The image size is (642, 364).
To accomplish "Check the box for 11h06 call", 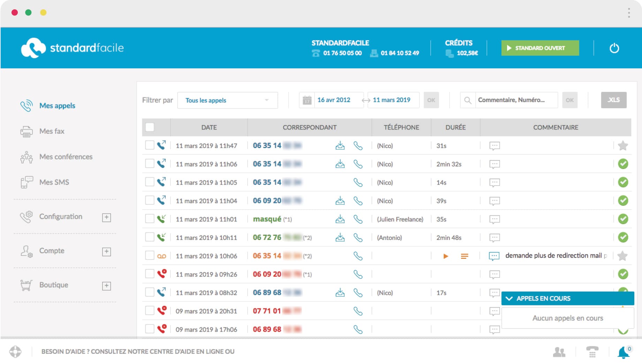I will point(150,164).
